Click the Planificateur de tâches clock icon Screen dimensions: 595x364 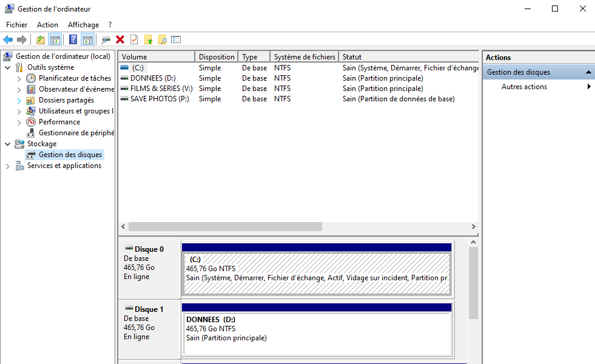31,78
